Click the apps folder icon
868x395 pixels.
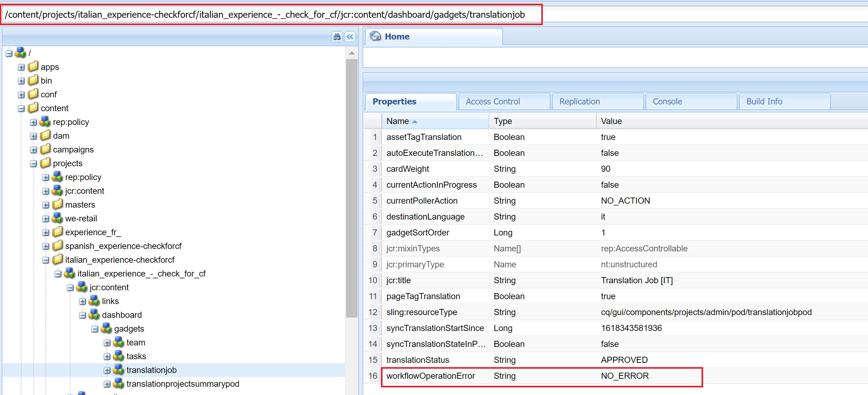coord(33,67)
